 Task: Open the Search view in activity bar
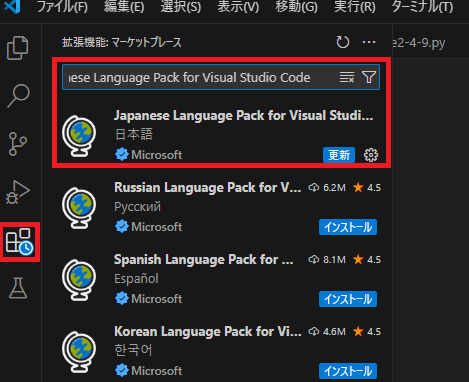pyautogui.click(x=18, y=96)
